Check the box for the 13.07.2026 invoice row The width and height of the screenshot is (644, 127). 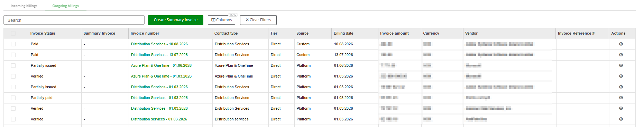coord(13,55)
